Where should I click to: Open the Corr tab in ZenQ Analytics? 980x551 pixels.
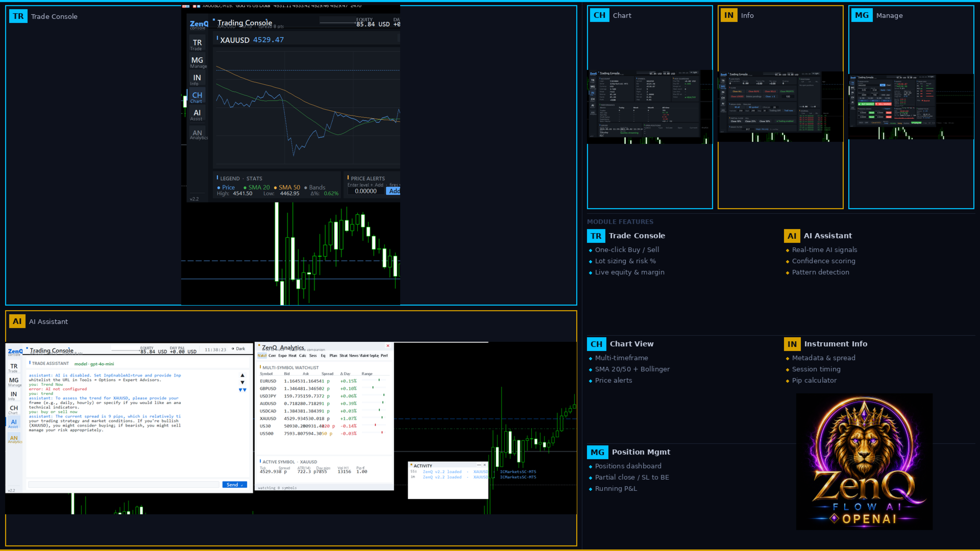pyautogui.click(x=272, y=356)
